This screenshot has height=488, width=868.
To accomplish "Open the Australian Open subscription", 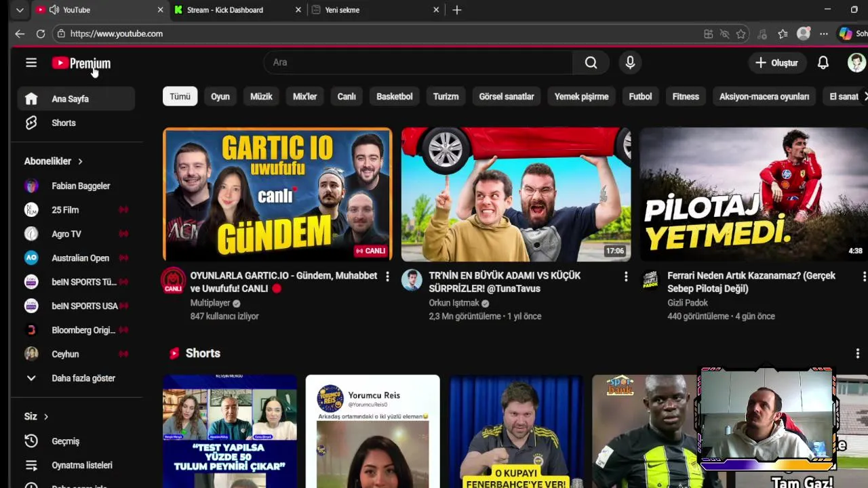I will [76, 258].
